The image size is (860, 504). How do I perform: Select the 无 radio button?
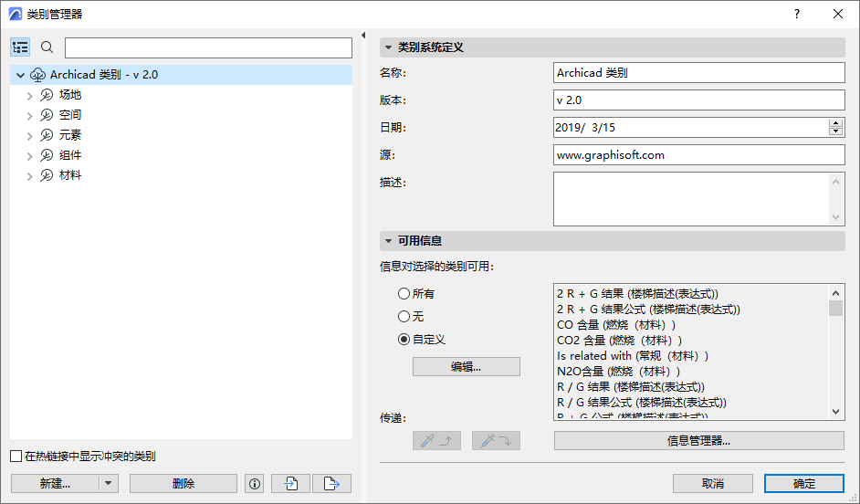point(404,317)
